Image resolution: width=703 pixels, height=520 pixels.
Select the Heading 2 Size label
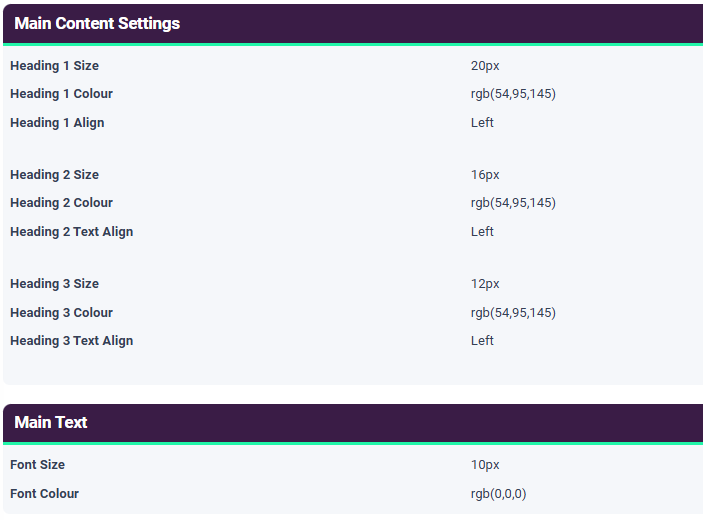pyautogui.click(x=54, y=175)
